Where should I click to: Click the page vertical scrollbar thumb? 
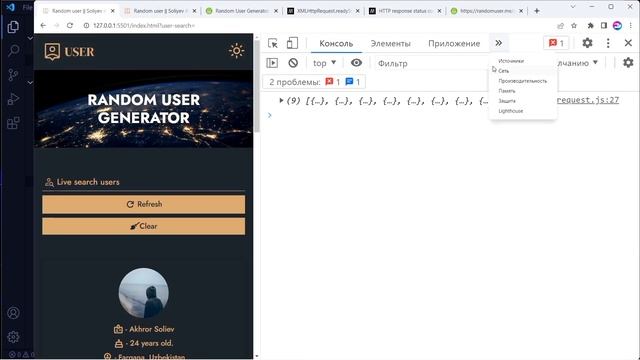pyautogui.click(x=257, y=86)
